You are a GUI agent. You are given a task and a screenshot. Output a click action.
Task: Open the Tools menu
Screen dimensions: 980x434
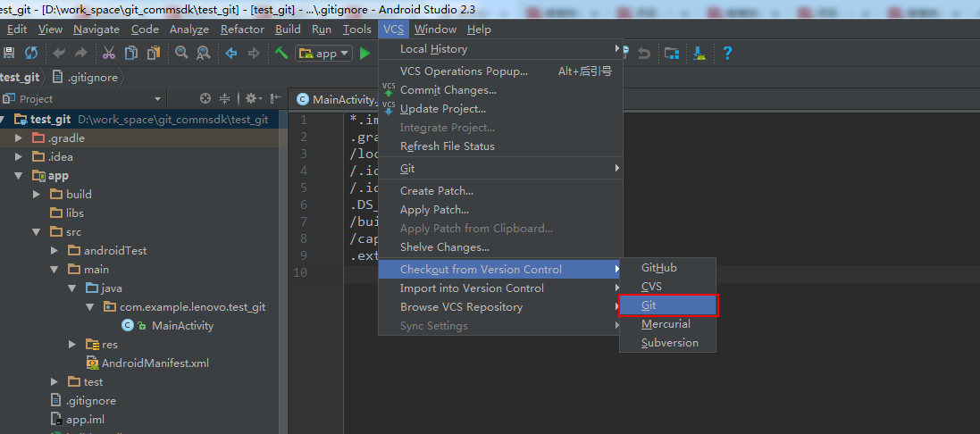[x=356, y=29]
